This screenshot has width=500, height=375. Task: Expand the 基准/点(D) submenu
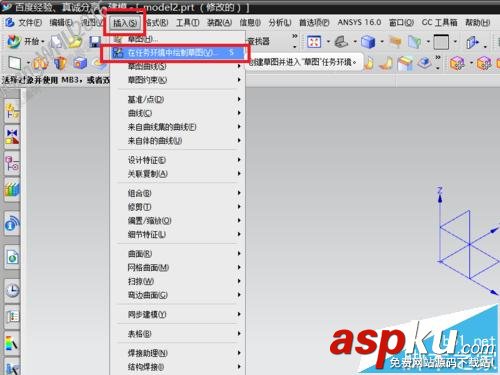tap(177, 99)
